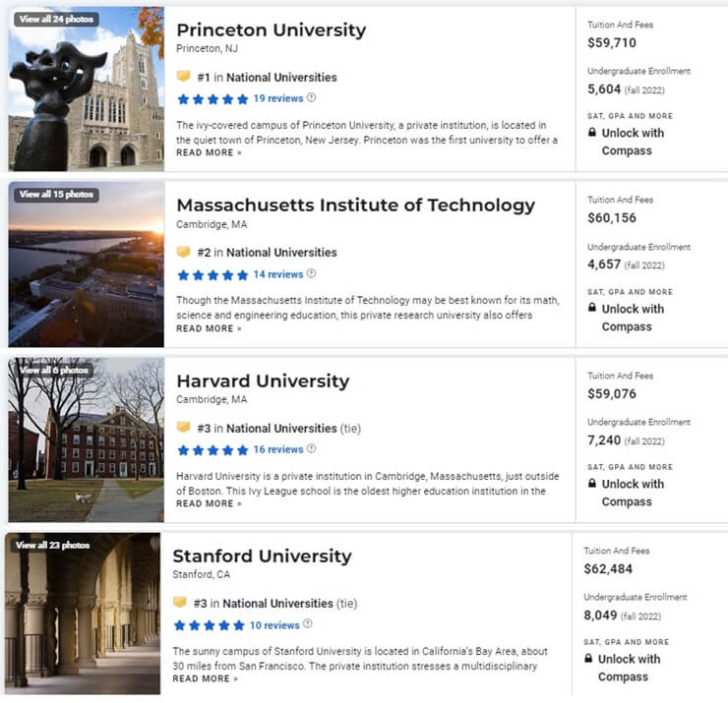The image size is (728, 703).
Task: Click Princeton's five-star rating
Action: pyautogui.click(x=213, y=99)
